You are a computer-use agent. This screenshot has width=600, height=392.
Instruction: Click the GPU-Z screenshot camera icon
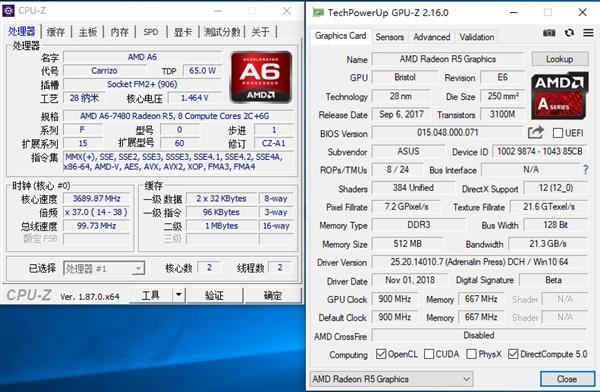[x=549, y=33]
